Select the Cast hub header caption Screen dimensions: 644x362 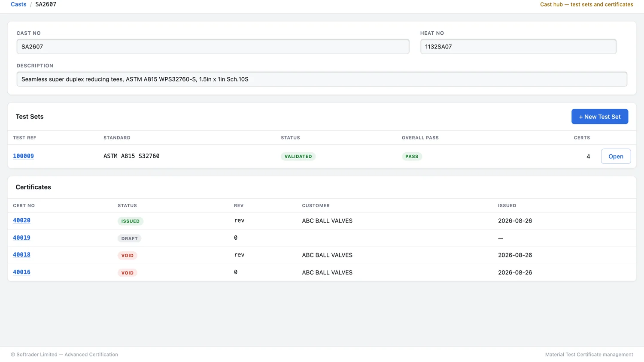(x=586, y=4)
